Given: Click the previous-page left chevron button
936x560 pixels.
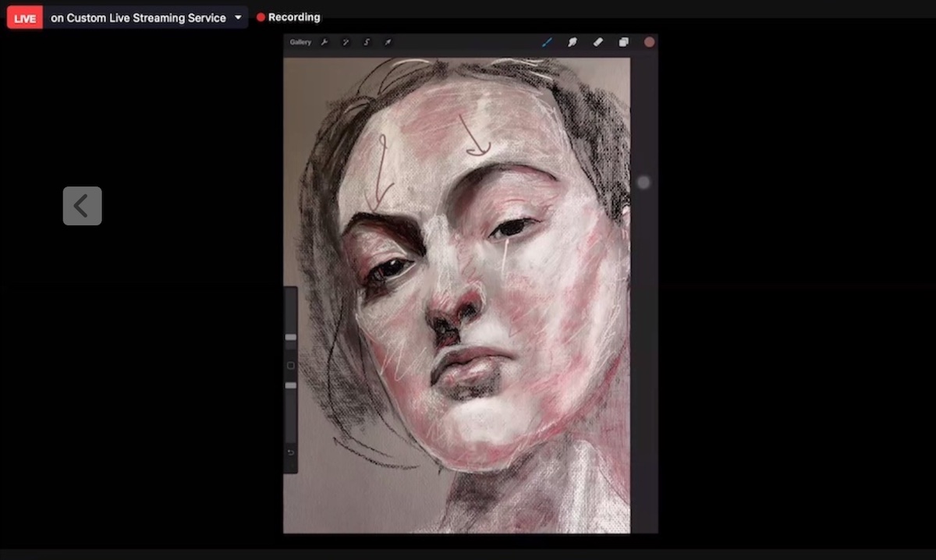Looking at the screenshot, I should tap(83, 206).
